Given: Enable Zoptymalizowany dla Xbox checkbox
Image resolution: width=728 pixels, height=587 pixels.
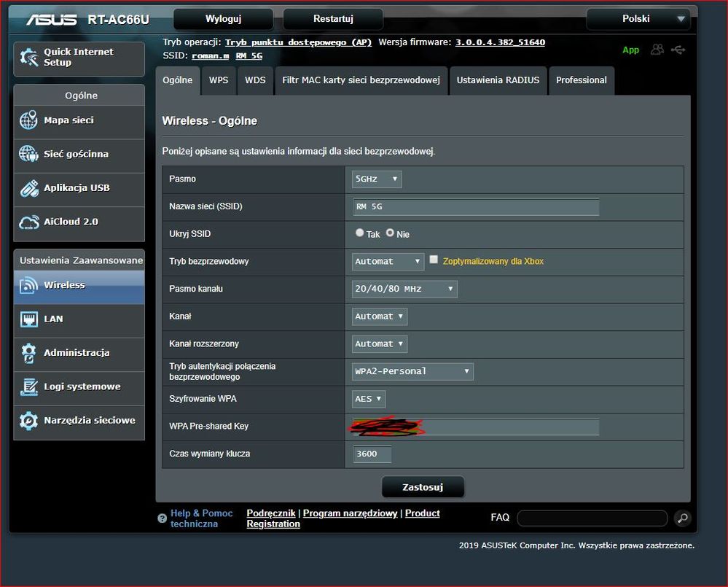Looking at the screenshot, I should pos(434,260).
